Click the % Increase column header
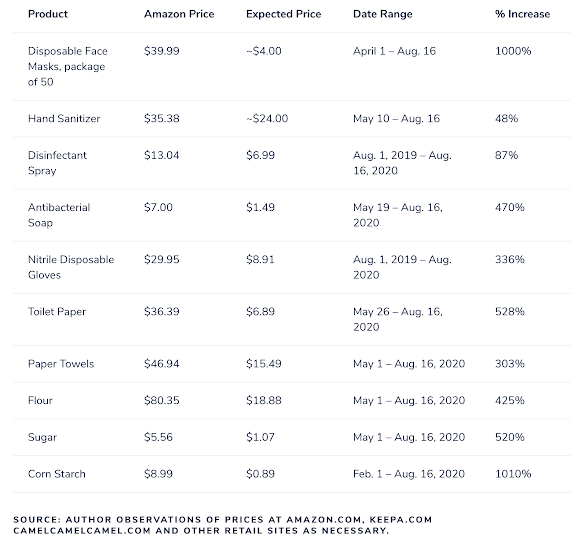The width and height of the screenshot is (578, 544). [522, 14]
